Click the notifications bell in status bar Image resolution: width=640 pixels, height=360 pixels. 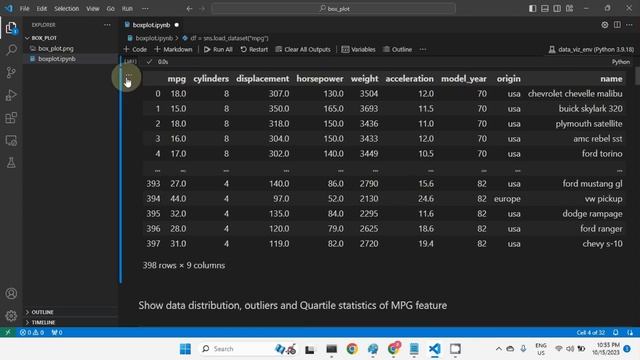616,332
